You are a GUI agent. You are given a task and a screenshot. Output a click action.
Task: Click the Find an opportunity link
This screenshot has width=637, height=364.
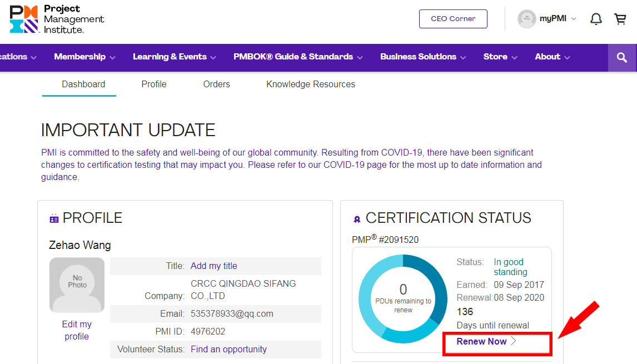pyautogui.click(x=228, y=349)
